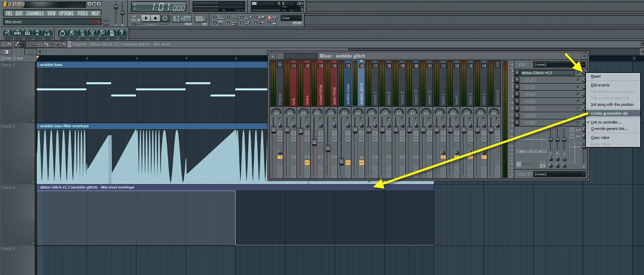Show the browser toolbar icon
Viewport: 644px width, 275px height.
(37, 33)
